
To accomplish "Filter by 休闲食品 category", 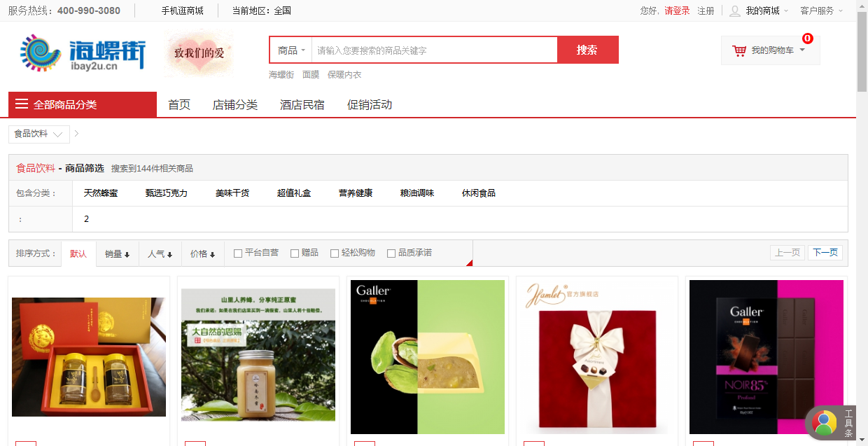I will pos(479,193).
